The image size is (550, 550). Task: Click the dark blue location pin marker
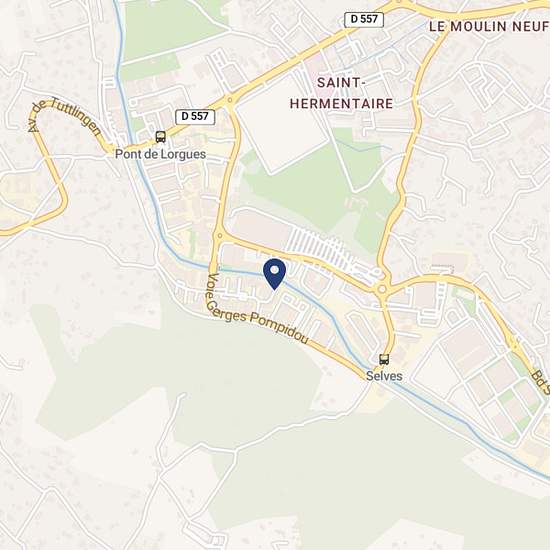click(275, 274)
